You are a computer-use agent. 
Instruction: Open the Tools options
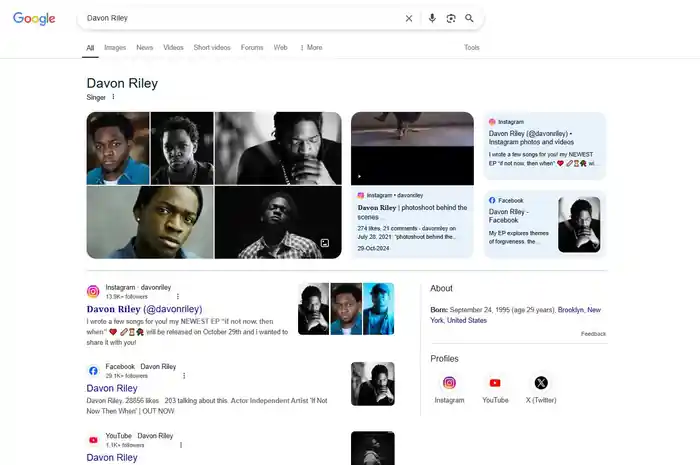click(x=471, y=47)
